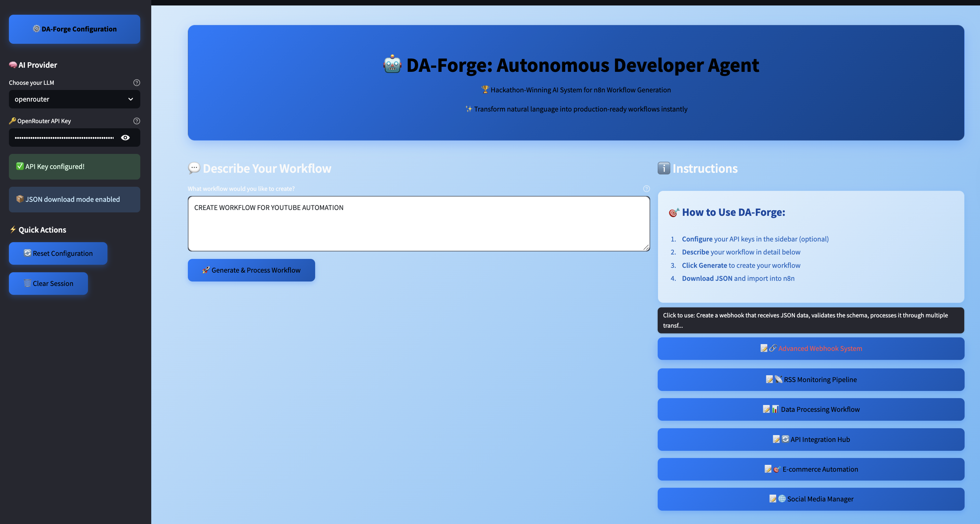Click help icon next to workflow question
The image size is (980, 524).
[646, 188]
